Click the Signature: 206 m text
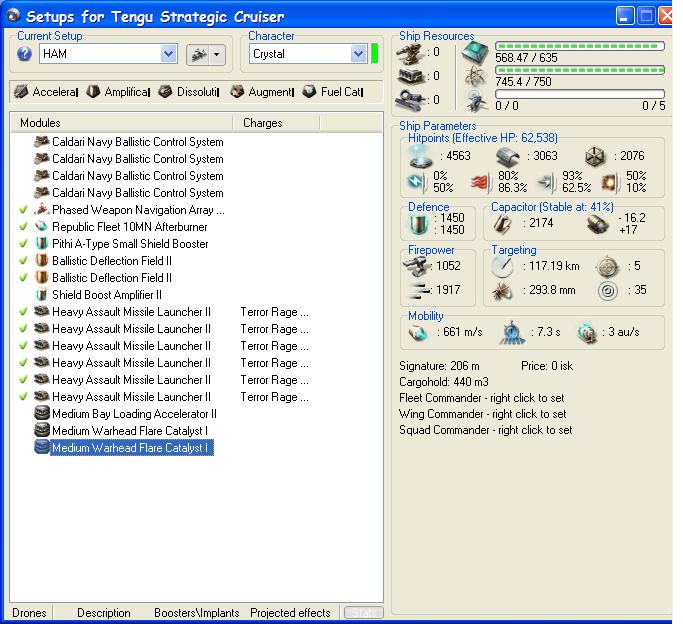This screenshot has height=624, width=683. pyautogui.click(x=439, y=366)
